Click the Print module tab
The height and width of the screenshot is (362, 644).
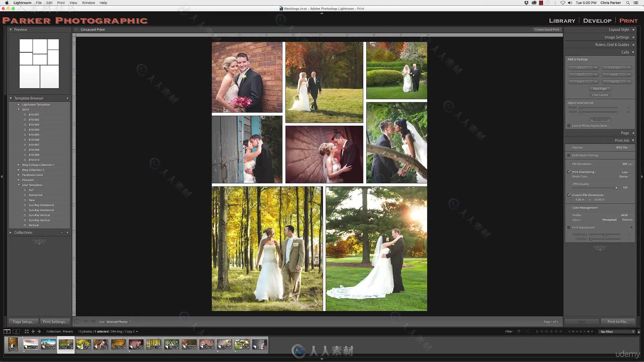[628, 20]
